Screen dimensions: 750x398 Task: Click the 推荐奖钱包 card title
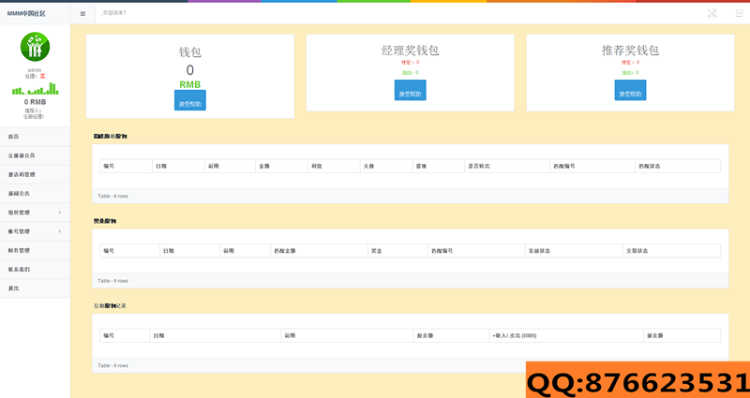tap(630, 50)
